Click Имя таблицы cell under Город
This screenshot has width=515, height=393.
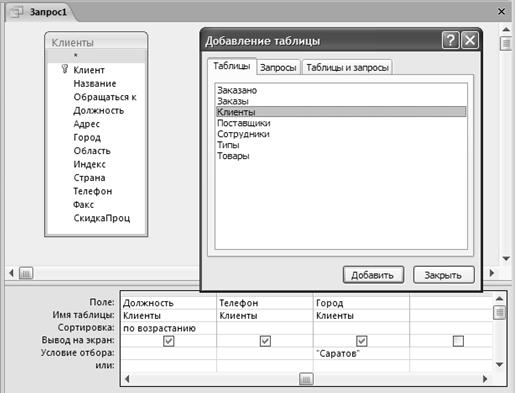pyautogui.click(x=361, y=315)
